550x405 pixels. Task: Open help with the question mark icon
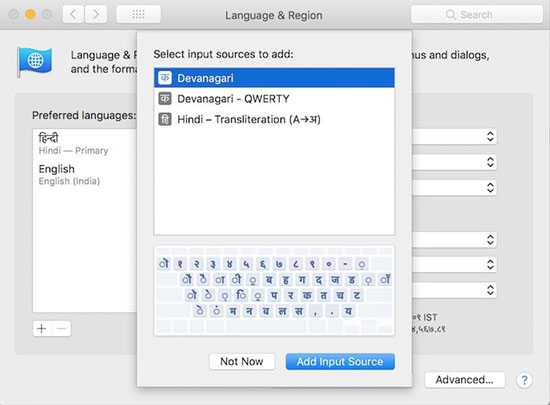(x=524, y=380)
